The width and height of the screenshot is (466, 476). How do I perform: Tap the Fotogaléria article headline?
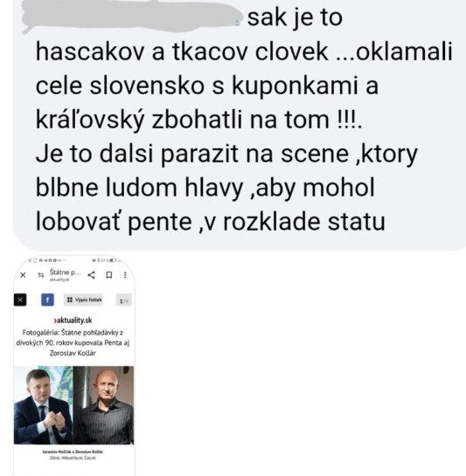(73, 342)
